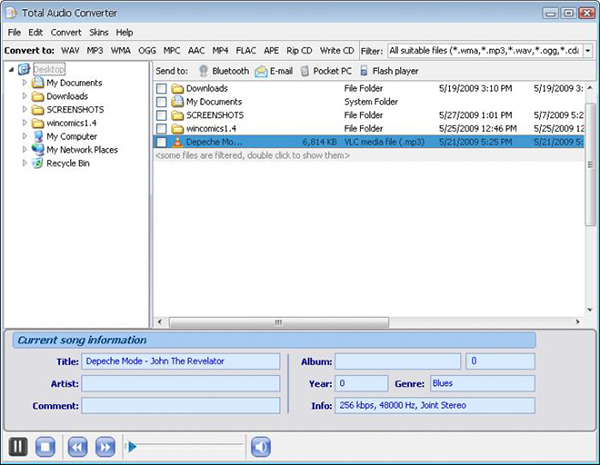Send file to Flash player
The height and width of the screenshot is (465, 600).
point(389,71)
